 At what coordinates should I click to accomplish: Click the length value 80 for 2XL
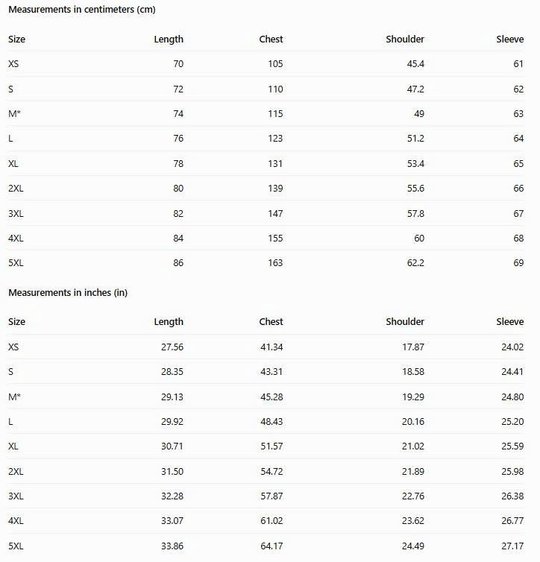point(178,188)
